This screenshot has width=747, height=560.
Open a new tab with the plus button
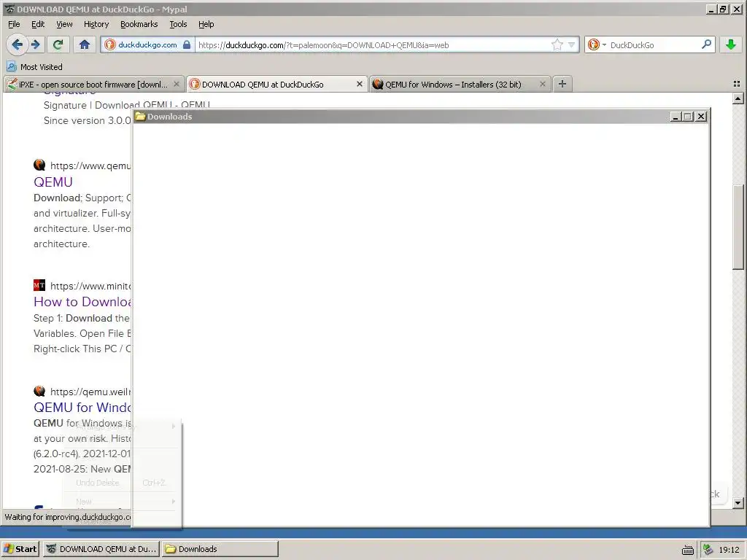point(562,84)
